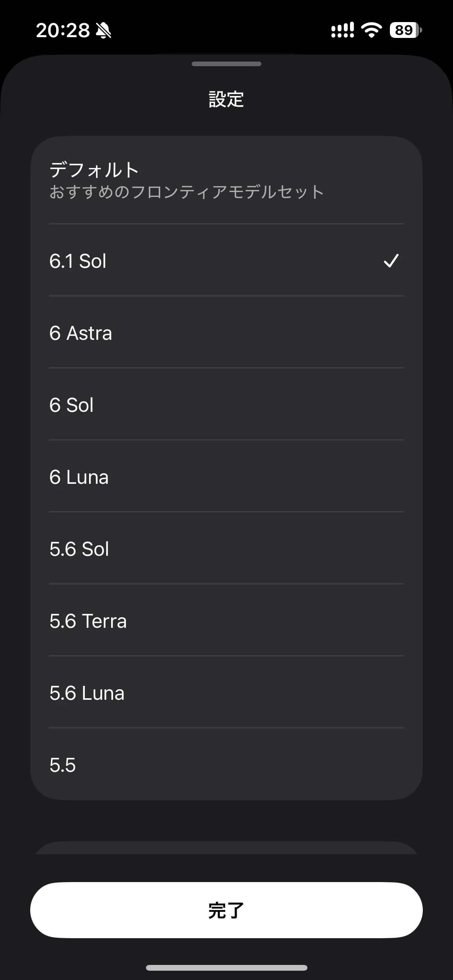Viewport: 453px width, 980px height.
Task: Tap the home indicator bar
Action: click(226, 968)
